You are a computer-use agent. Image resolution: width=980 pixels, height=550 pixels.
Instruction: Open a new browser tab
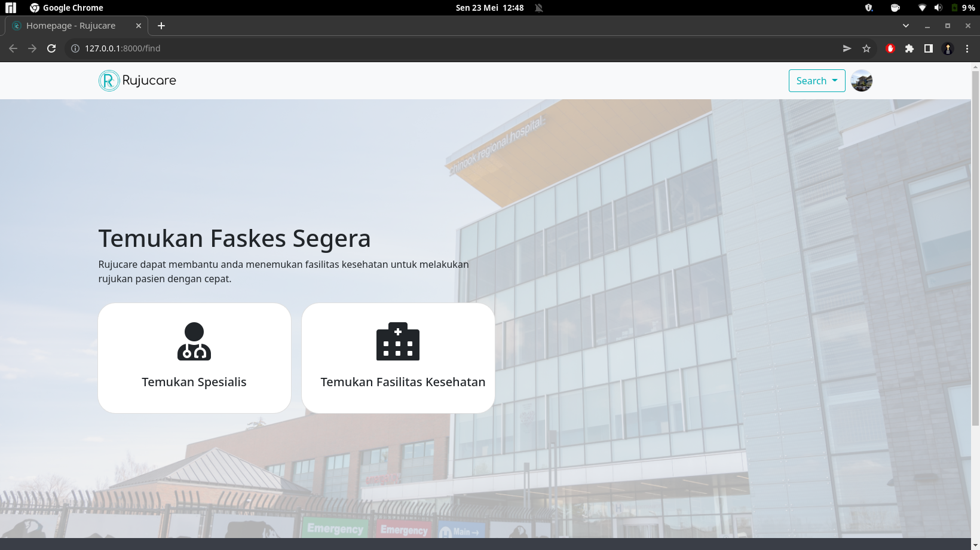(x=161, y=26)
